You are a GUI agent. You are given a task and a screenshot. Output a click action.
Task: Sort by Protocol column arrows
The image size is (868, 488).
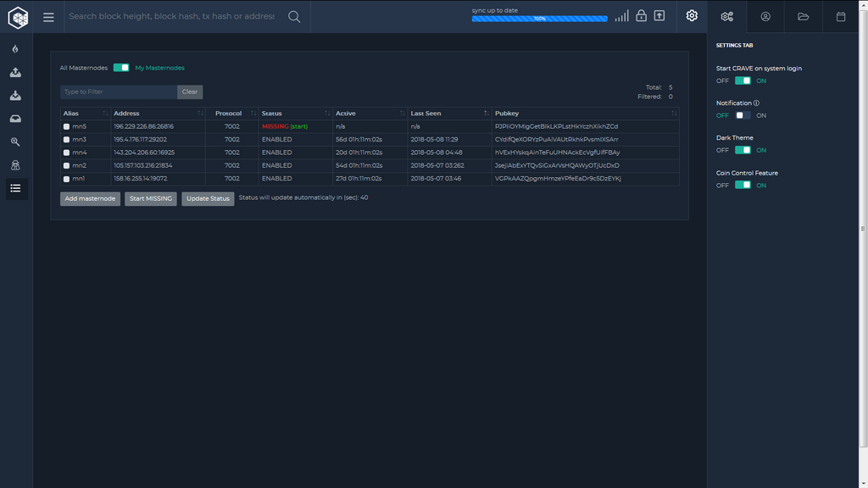pyautogui.click(x=253, y=114)
